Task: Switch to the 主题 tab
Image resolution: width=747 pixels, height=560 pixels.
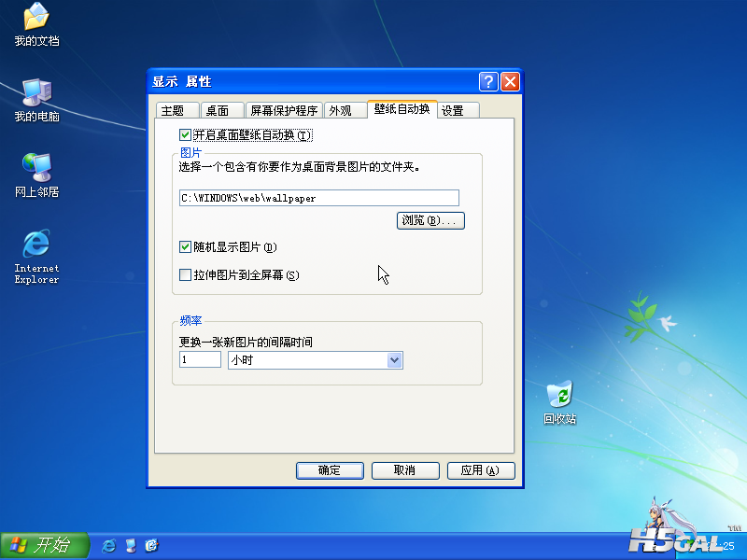Action: 177,110
